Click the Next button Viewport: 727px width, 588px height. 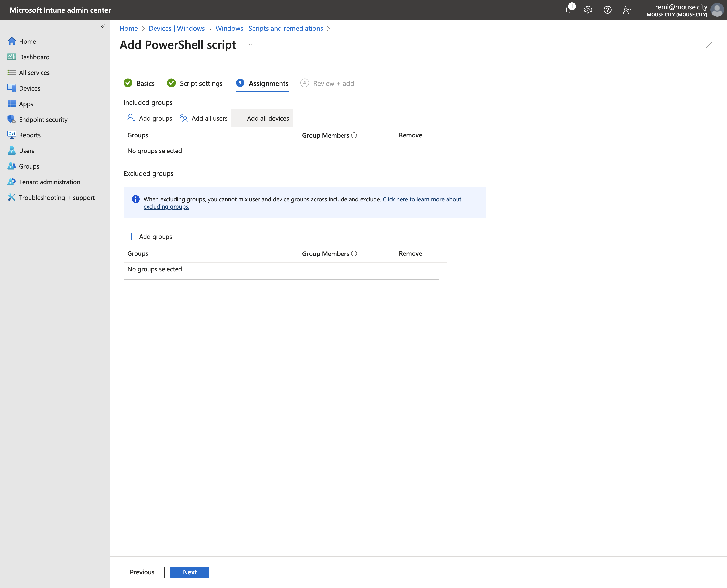click(x=190, y=572)
